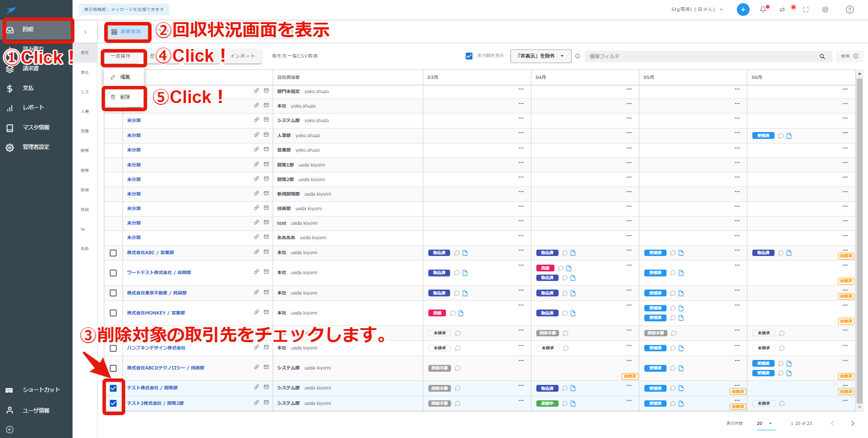Select the 人事 department tab
Image resolution: width=868 pixels, height=438 pixels.
tap(85, 112)
